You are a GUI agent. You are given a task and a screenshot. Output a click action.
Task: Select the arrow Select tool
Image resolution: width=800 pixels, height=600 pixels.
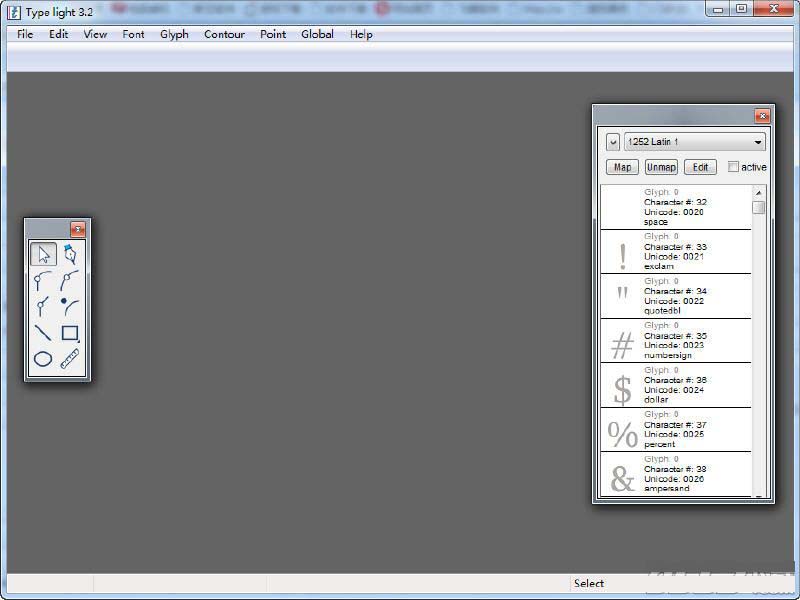[43, 254]
